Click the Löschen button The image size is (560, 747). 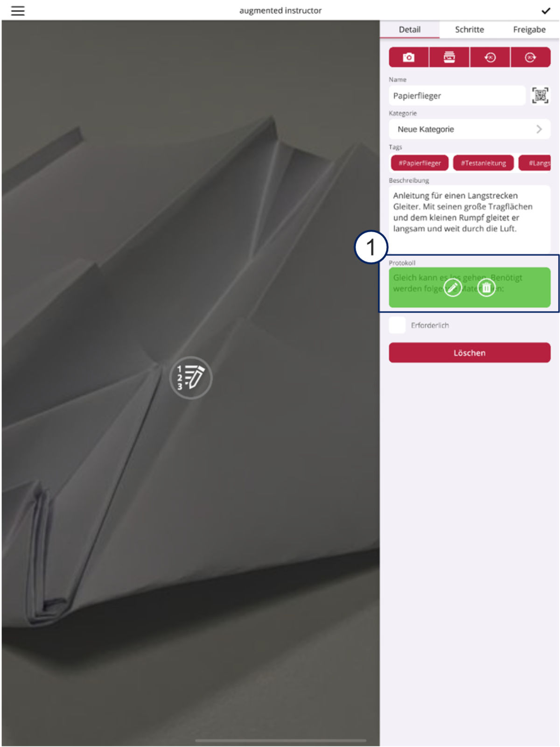tap(469, 352)
